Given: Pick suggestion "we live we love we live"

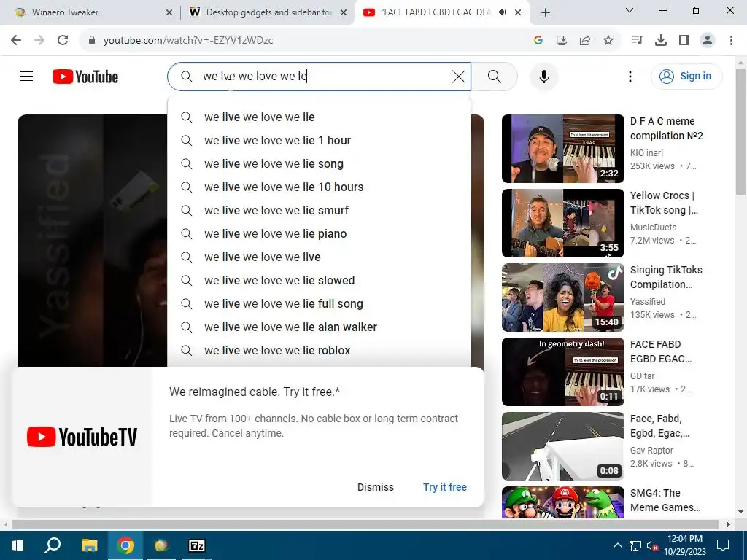Looking at the screenshot, I should pyautogui.click(x=320, y=257).
